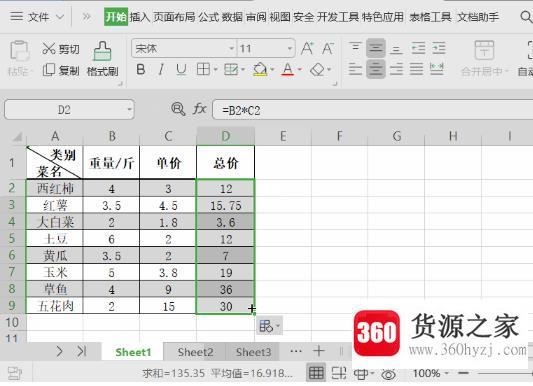The height and width of the screenshot is (386, 533).
Task: Click the Select All corner triangle
Action: pos(16,137)
